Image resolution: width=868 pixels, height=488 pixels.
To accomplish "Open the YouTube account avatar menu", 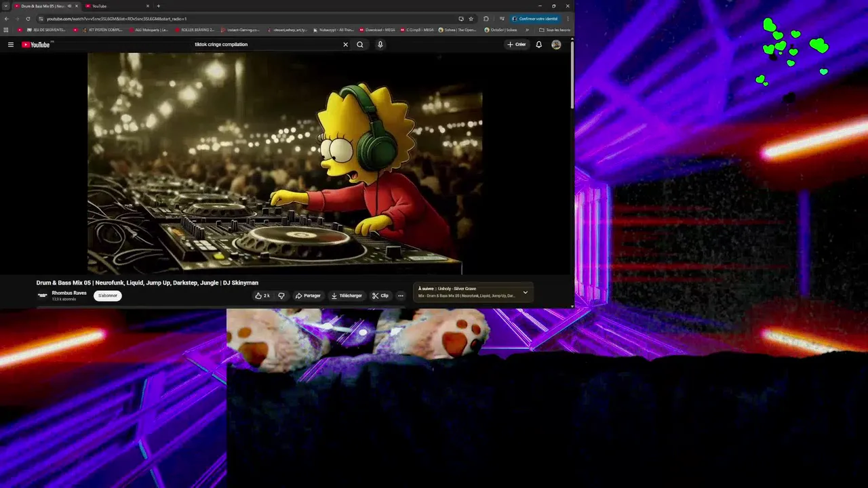I will click(556, 45).
